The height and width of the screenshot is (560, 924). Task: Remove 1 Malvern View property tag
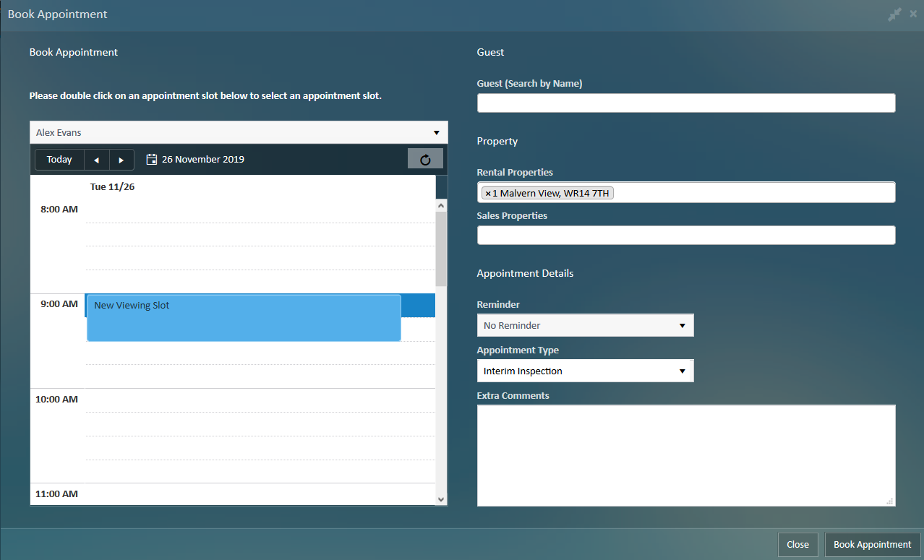[x=488, y=193]
